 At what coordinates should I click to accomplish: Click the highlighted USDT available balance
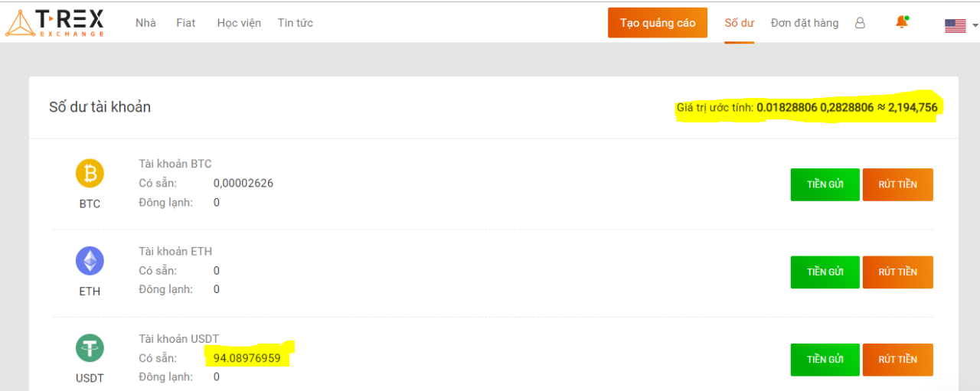click(247, 357)
